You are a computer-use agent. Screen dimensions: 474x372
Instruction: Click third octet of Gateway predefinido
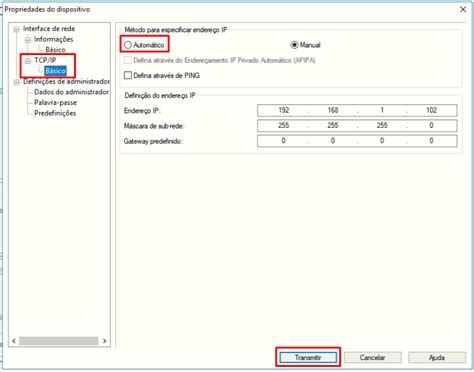point(382,141)
